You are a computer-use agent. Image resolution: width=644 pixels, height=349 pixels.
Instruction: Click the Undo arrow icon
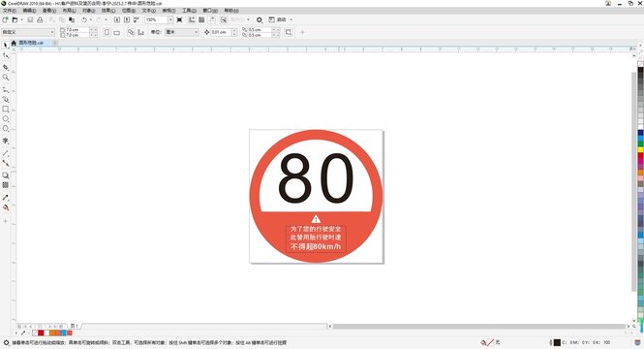coord(84,19)
